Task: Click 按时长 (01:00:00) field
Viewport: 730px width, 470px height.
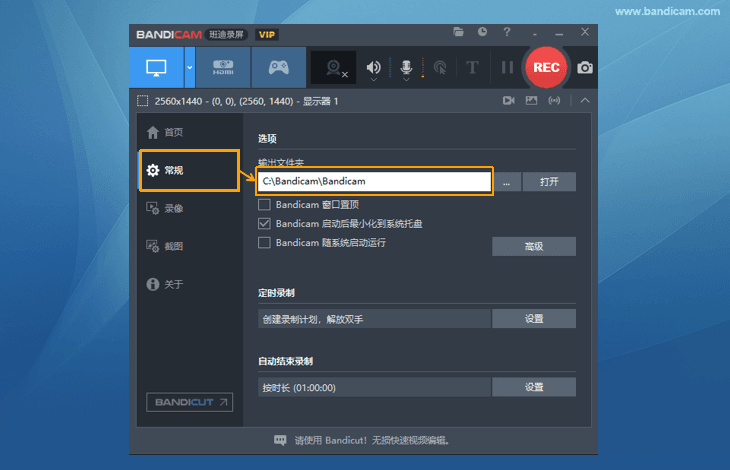Action: click(x=374, y=387)
